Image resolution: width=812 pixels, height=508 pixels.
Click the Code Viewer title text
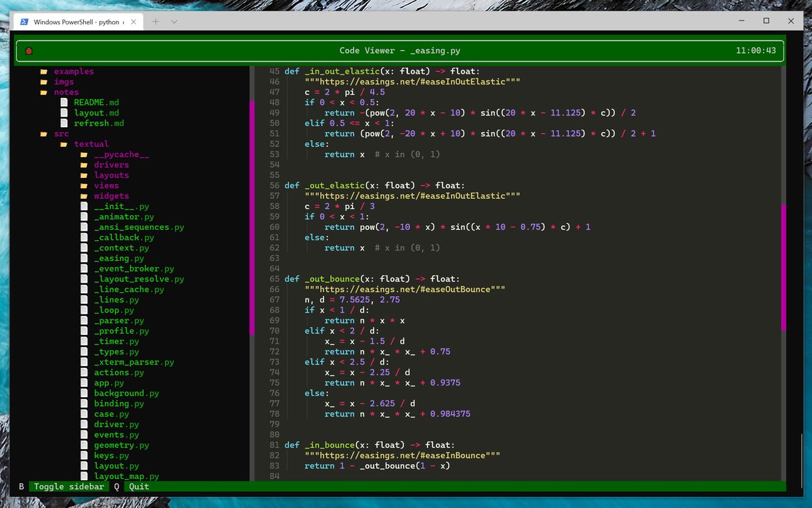(x=399, y=51)
